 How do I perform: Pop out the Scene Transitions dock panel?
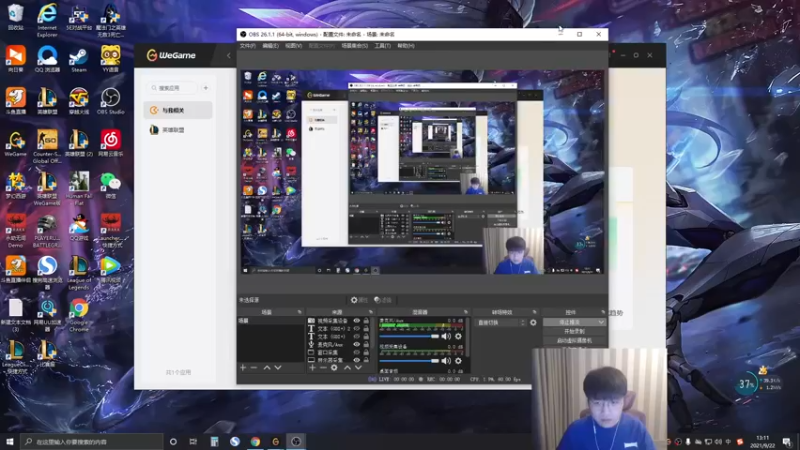click(535, 312)
